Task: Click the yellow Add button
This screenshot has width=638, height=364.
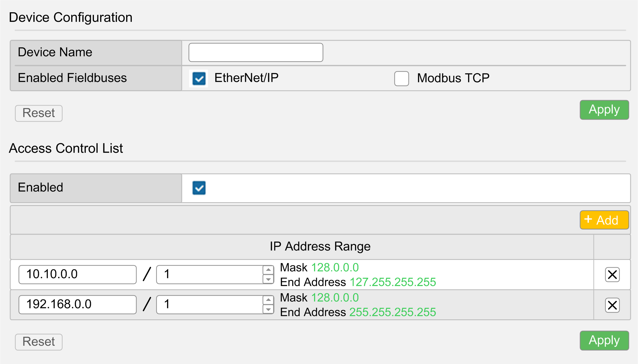Action: [604, 220]
